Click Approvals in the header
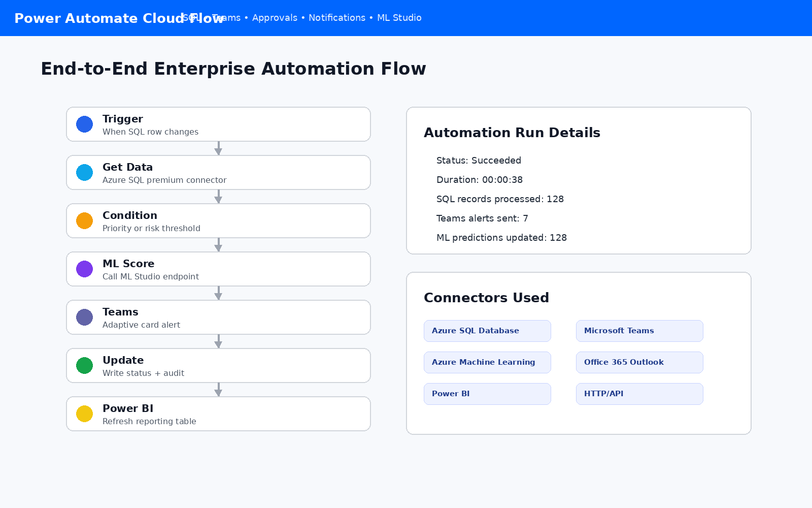Screen dimensions: 812x508 275,18
